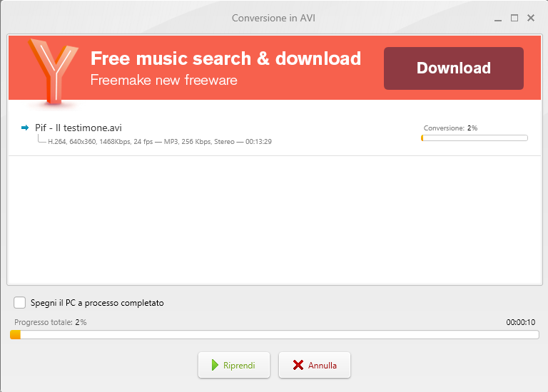Click the red X cancel icon
The width and height of the screenshot is (548, 392).
click(x=298, y=365)
